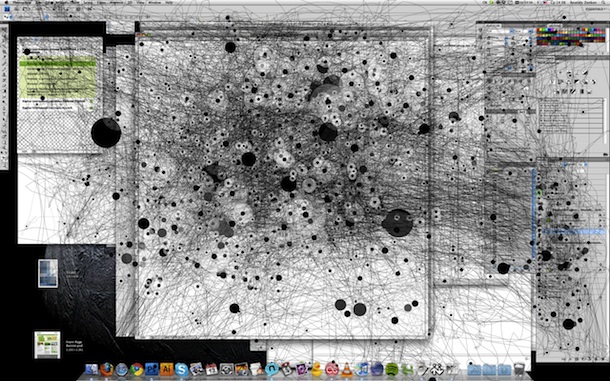Open Finder from the Dock
Image resolution: width=610 pixels, height=381 pixels.
coord(92,369)
